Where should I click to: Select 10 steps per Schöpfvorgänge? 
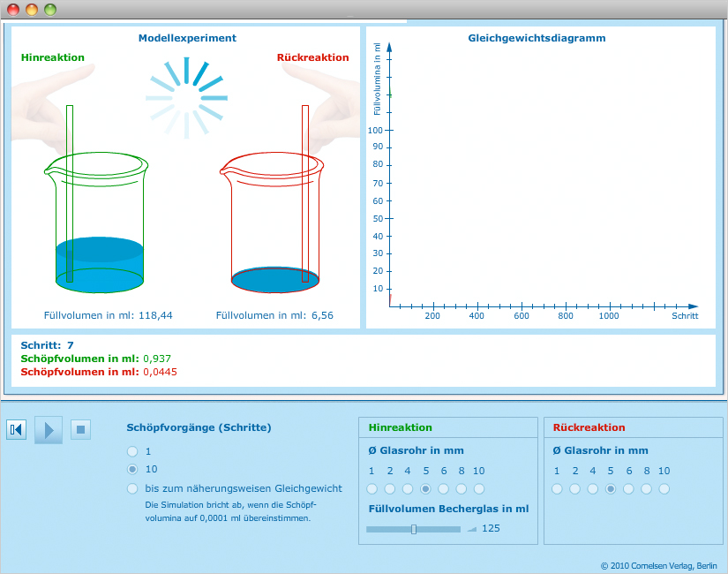click(x=133, y=470)
